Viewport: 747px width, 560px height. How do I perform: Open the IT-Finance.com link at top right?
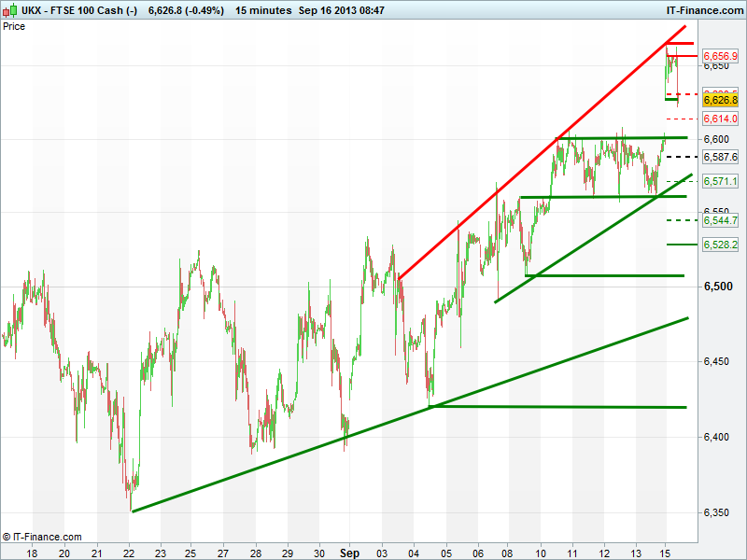tap(705, 10)
